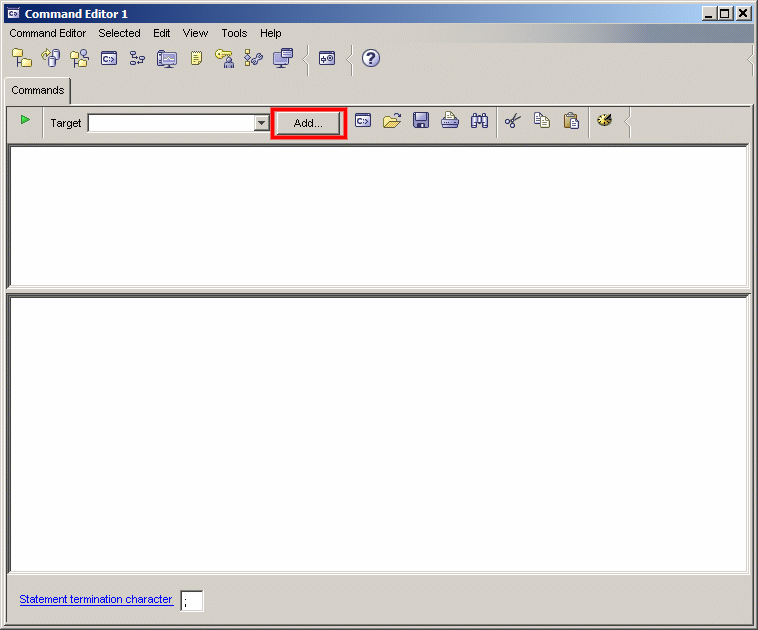
Task: Follow the Statement termination character link
Action: 96,599
